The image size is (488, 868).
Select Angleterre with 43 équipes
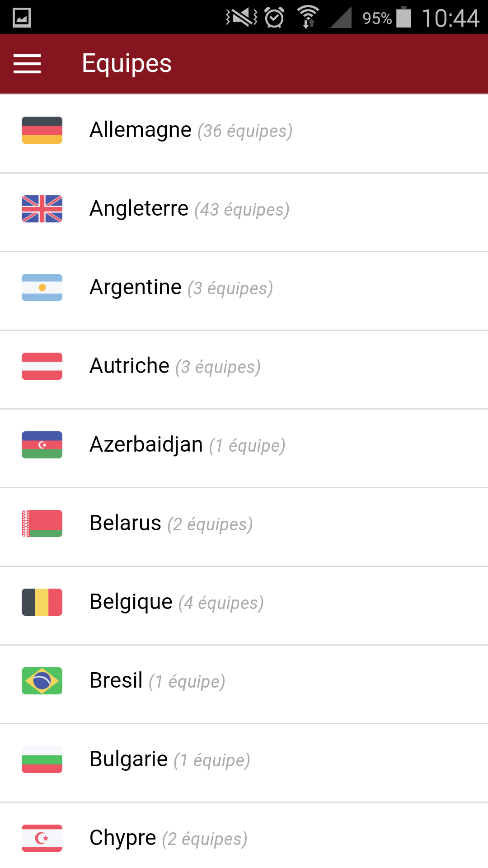[244, 212]
